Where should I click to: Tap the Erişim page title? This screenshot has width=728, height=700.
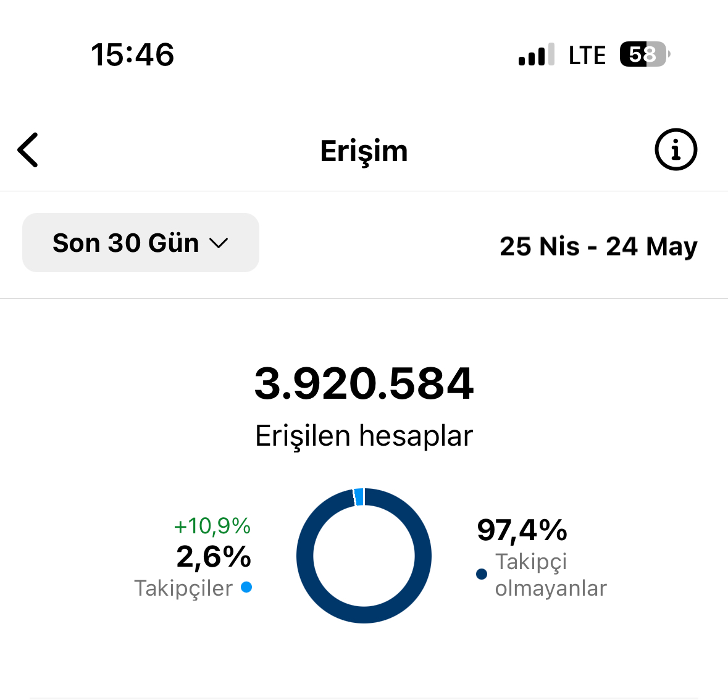click(364, 151)
